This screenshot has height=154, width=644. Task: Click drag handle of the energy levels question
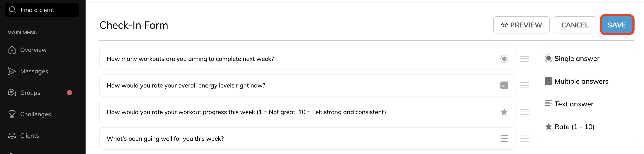point(524,85)
